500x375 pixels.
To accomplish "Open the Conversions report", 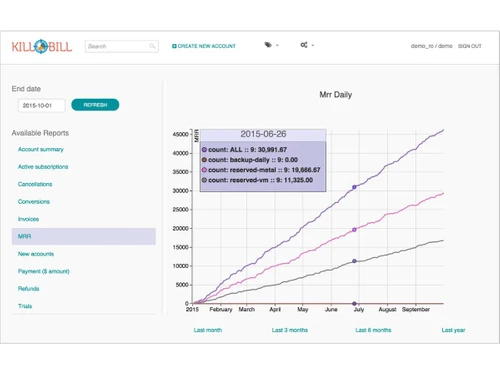I will coord(34,202).
